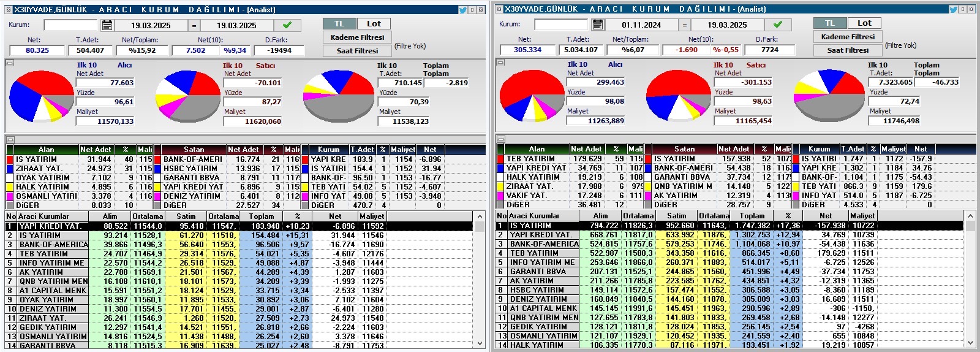Click the Net value 305.334 in the right window
The image size is (980, 352).
pos(527,50)
